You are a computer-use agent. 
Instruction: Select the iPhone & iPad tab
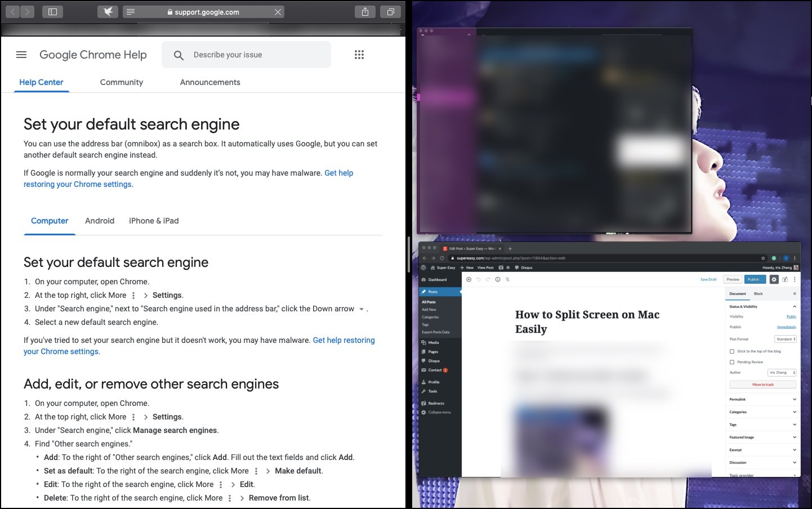[154, 221]
